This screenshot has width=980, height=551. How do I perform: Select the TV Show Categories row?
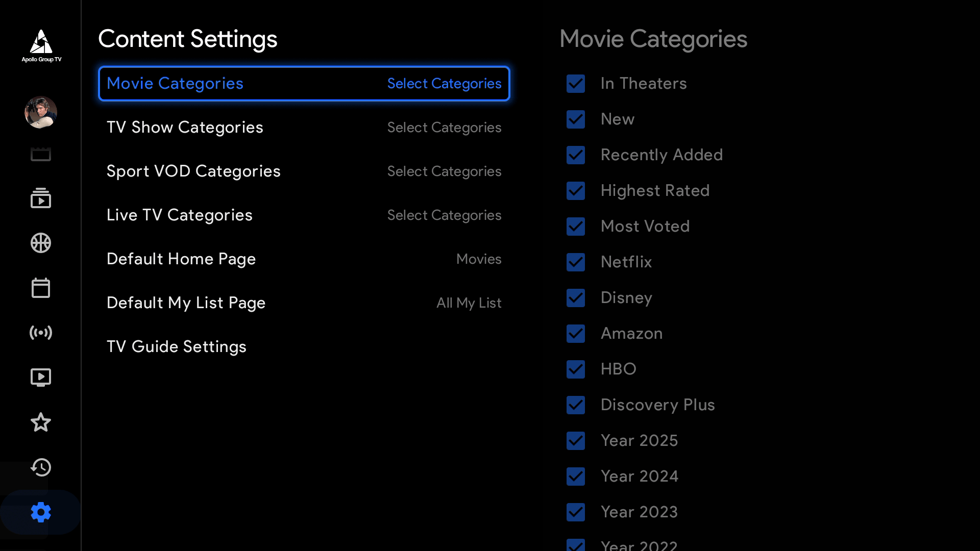tap(304, 128)
